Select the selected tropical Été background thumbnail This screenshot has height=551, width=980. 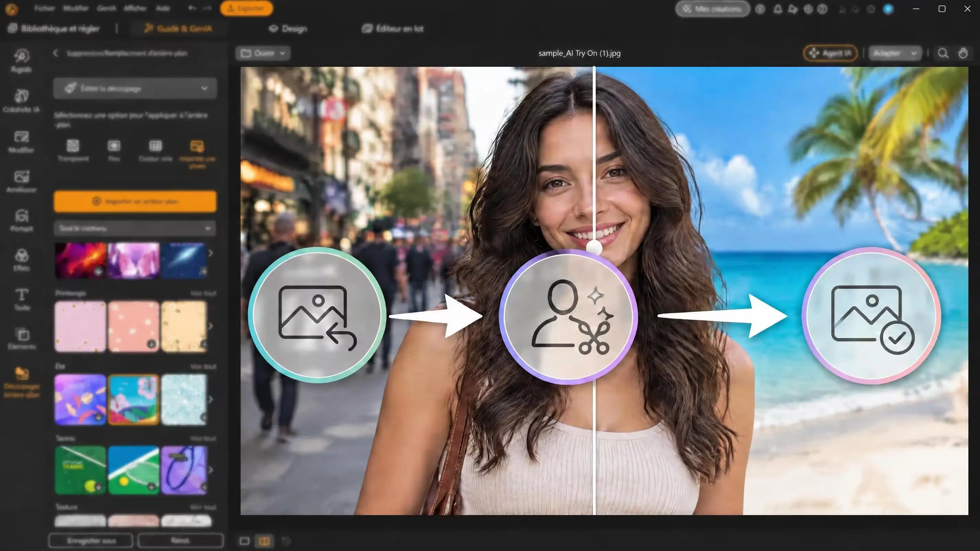[134, 399]
